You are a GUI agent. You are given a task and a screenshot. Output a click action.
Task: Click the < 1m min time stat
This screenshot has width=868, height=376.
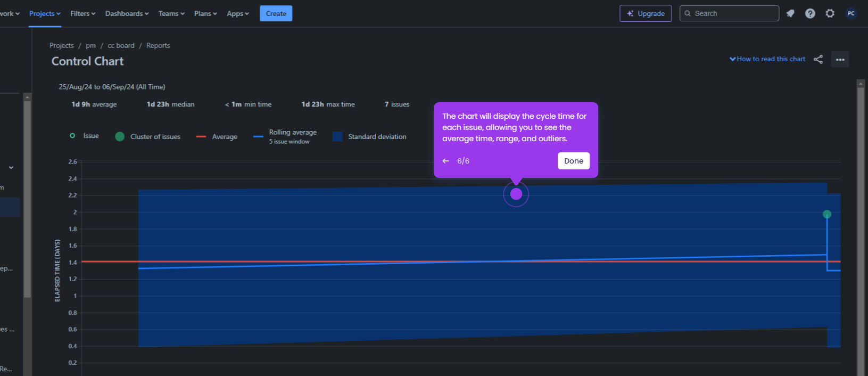[248, 104]
